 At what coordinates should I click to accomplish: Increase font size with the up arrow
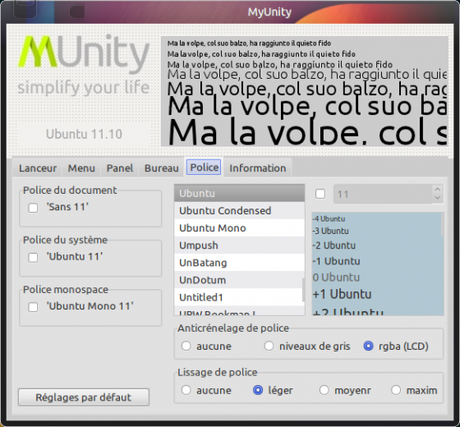(x=437, y=189)
